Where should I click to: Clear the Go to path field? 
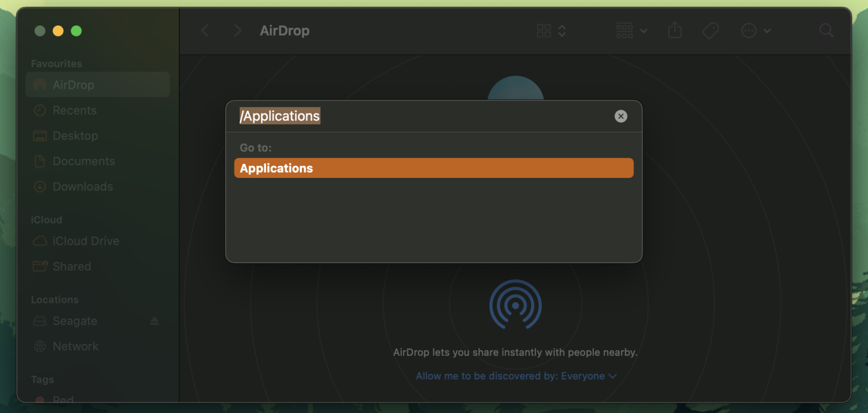620,116
